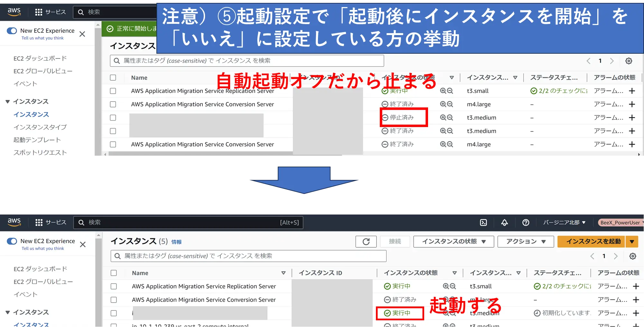
Task: Click インスタンスを起動 orange button
Action: (591, 242)
